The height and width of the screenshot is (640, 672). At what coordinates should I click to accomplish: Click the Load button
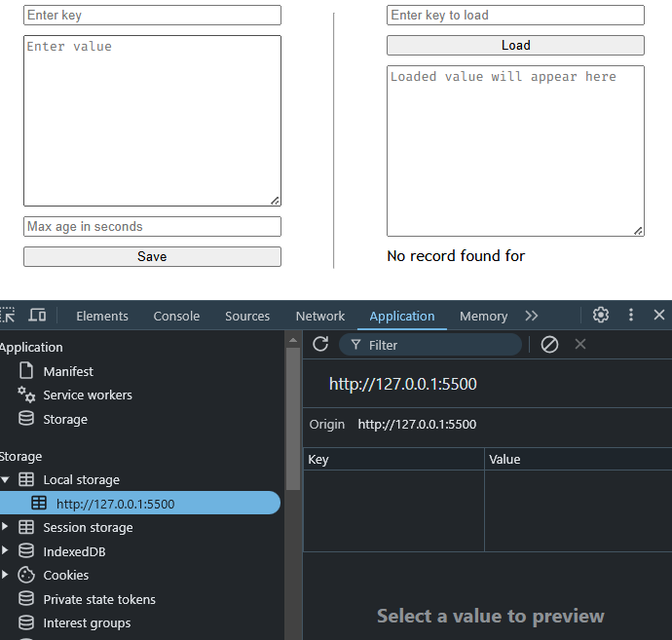515,45
